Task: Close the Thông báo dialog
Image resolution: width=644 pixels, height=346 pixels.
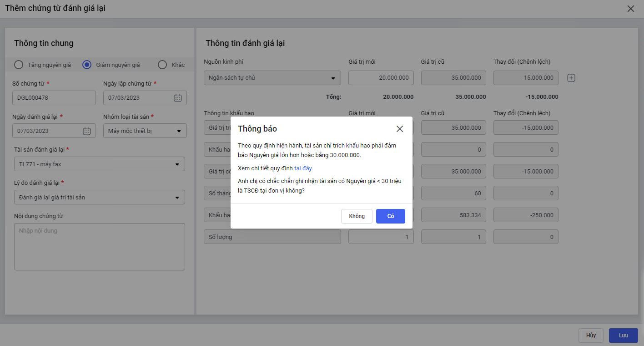Action: pos(400,129)
